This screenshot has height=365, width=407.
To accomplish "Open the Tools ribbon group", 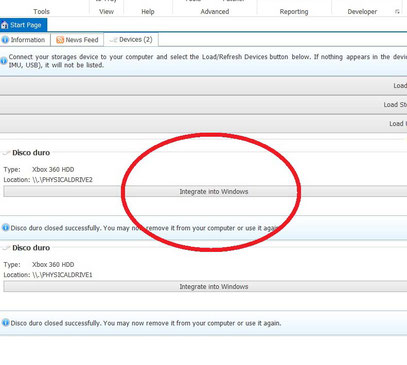I will pyautogui.click(x=41, y=11).
